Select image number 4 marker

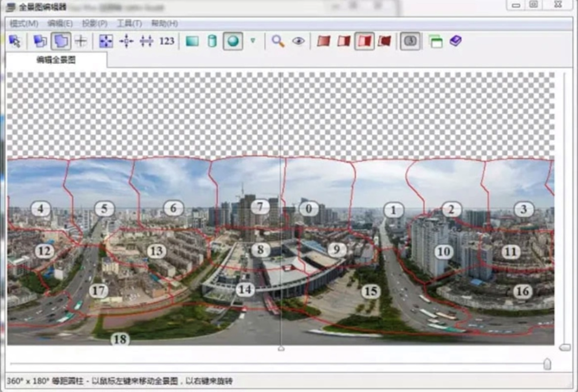click(41, 209)
